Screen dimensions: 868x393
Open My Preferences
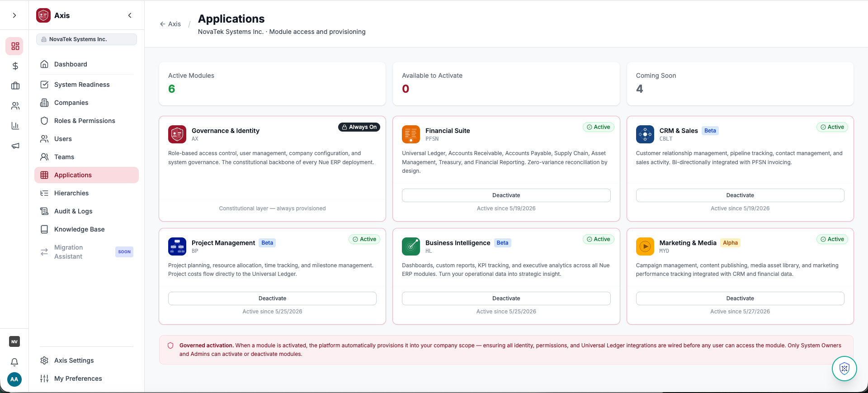tap(86, 379)
